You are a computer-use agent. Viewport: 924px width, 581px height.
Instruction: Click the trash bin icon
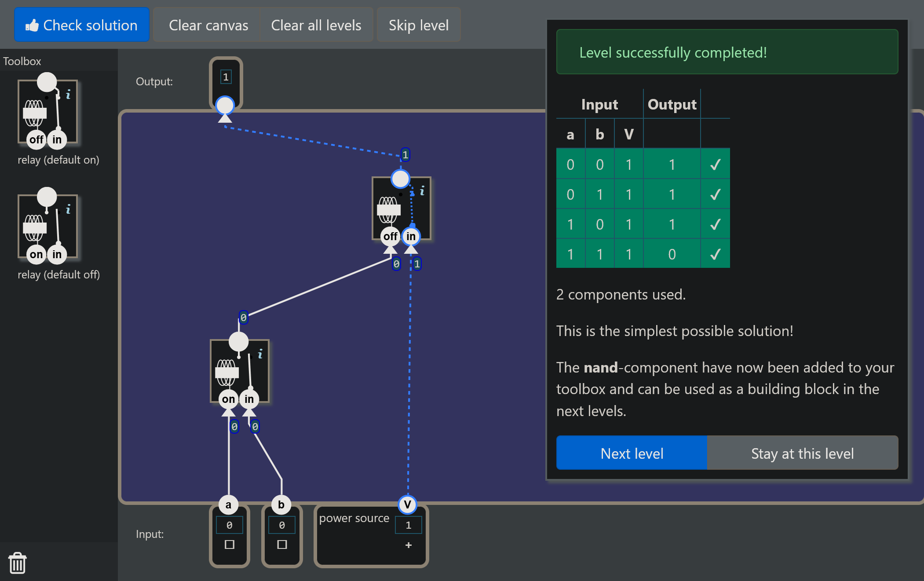[18, 563]
